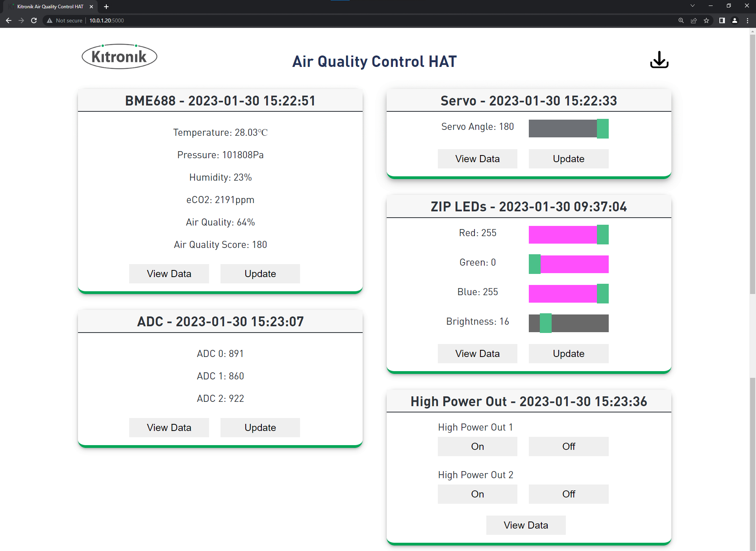Turn High Power Out 1 Off
The image size is (756, 551).
tap(568, 446)
